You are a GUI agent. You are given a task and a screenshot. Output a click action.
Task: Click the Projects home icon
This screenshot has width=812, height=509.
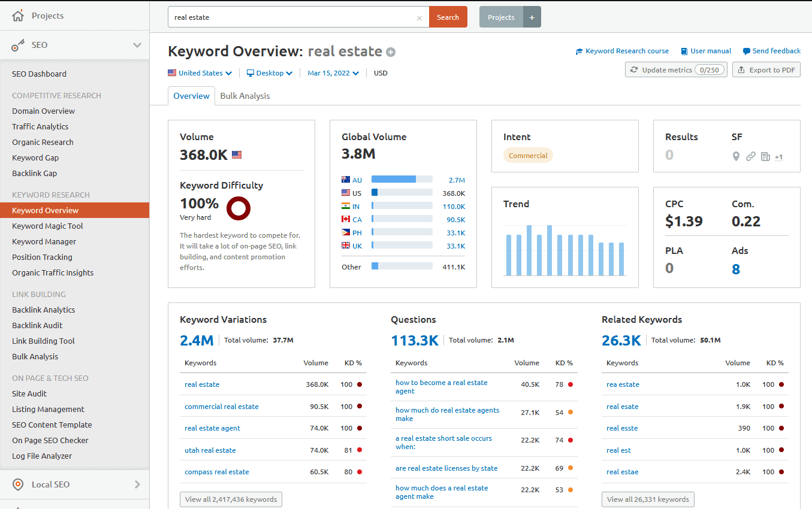click(x=18, y=16)
